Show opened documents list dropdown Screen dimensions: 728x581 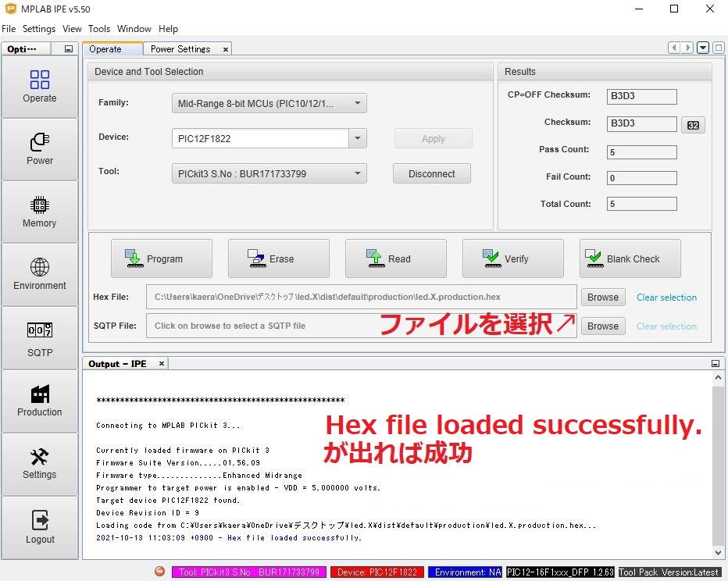(x=703, y=48)
